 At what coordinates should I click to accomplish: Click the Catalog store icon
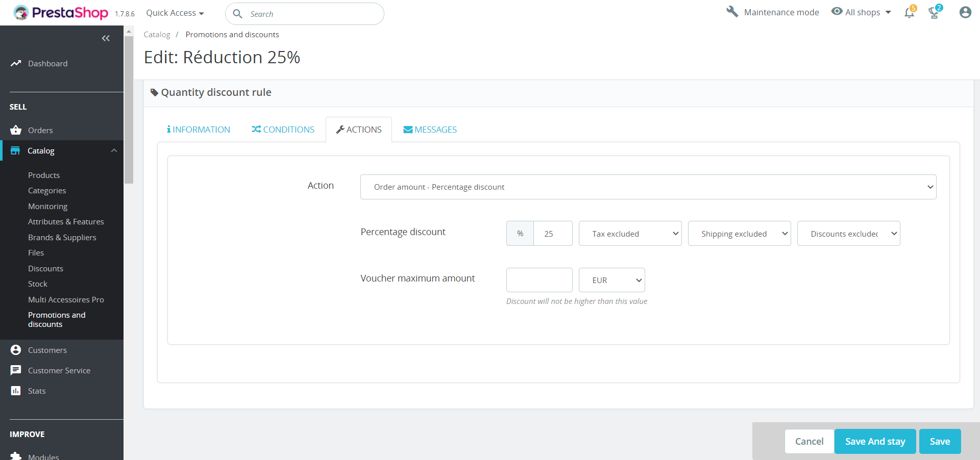pyautogui.click(x=15, y=150)
